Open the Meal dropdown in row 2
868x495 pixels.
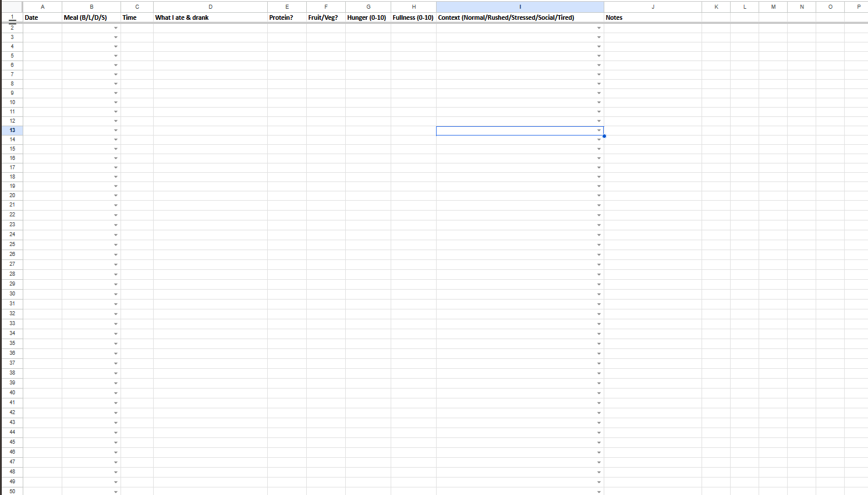pos(116,28)
